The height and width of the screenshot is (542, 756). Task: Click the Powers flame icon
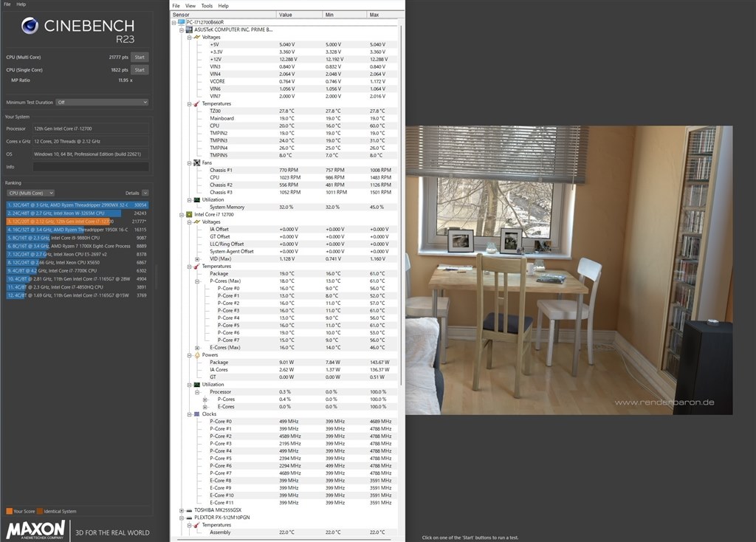196,355
